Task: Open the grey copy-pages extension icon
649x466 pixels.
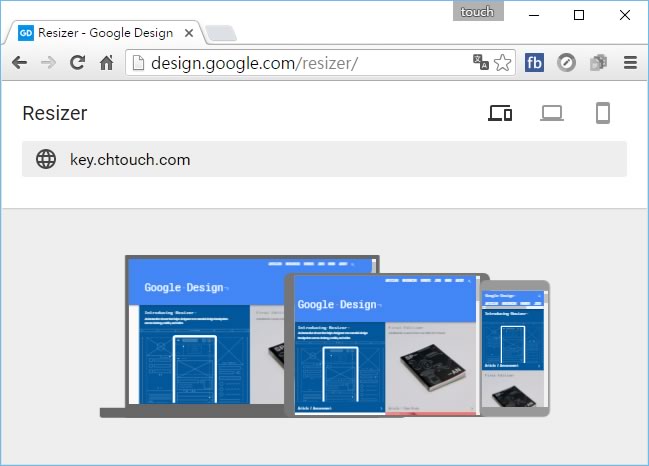Action: point(598,63)
